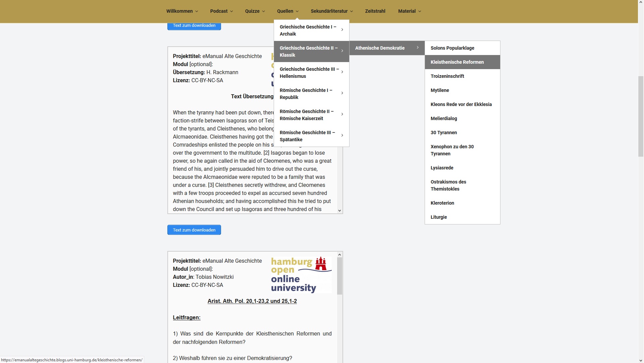
Task: Select the Melierdialog entry
Action: pyautogui.click(x=443, y=118)
